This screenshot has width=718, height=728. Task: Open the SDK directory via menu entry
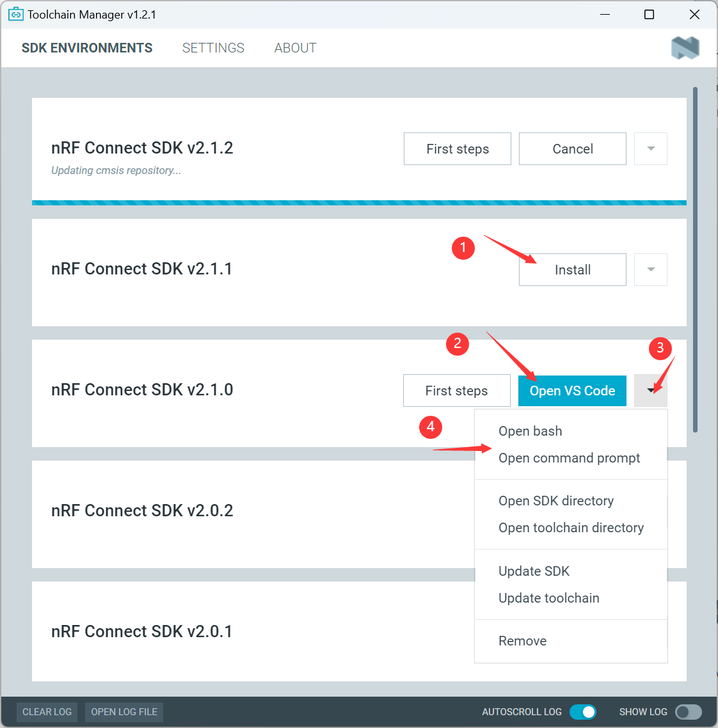(x=556, y=500)
